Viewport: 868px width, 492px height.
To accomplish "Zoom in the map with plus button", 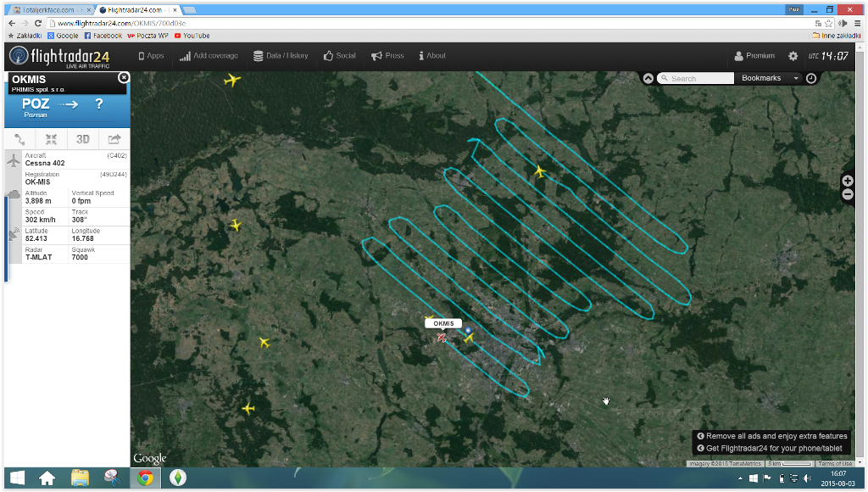I will tap(848, 181).
